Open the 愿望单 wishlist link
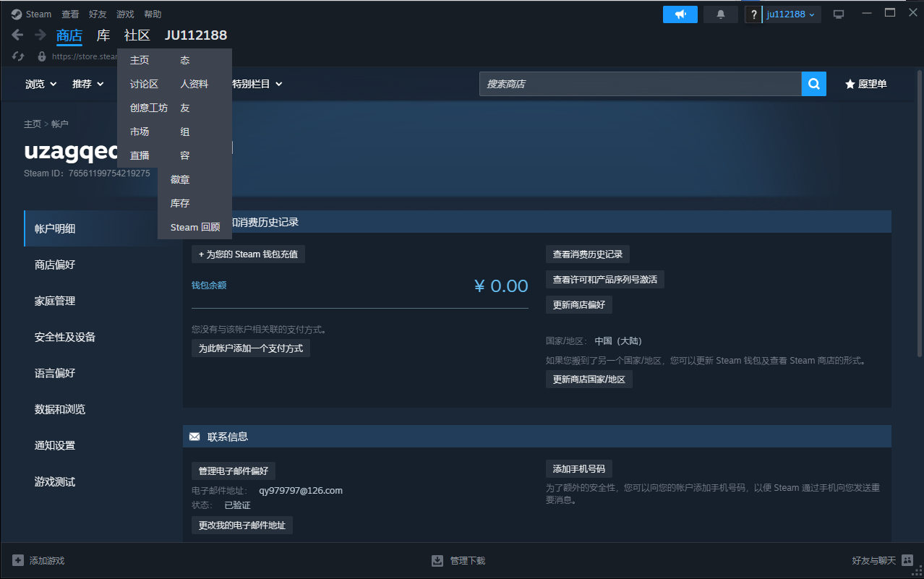 tap(873, 84)
